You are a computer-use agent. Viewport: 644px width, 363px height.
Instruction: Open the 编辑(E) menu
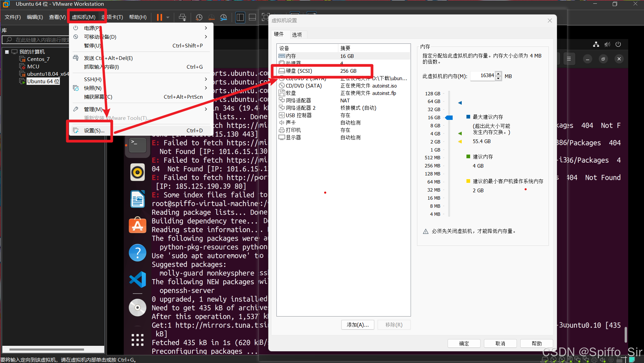click(35, 17)
